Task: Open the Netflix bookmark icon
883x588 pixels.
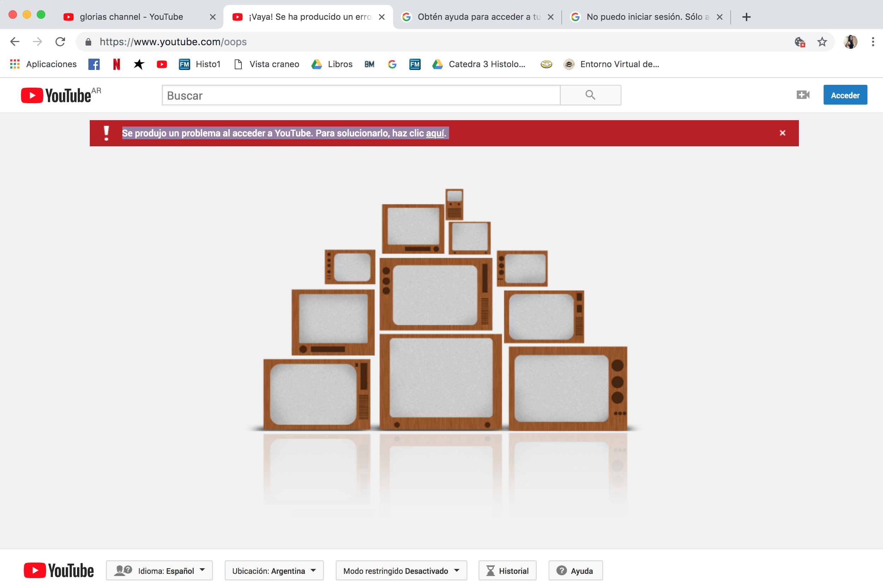Action: 116,64
